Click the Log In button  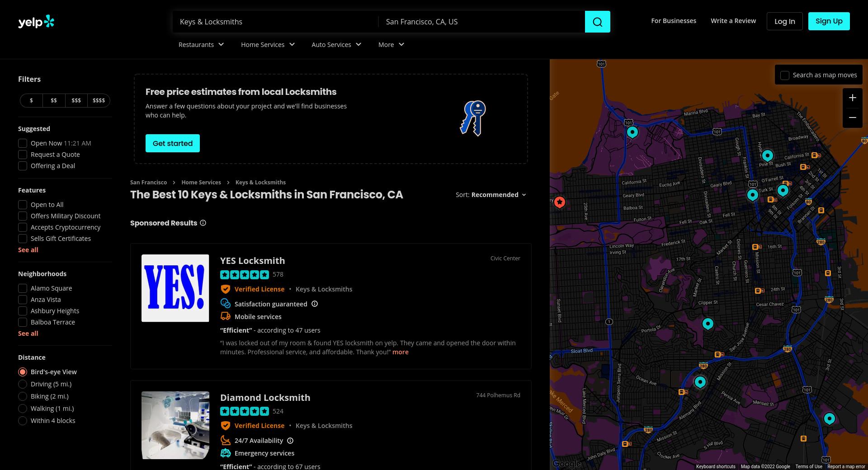785,21
